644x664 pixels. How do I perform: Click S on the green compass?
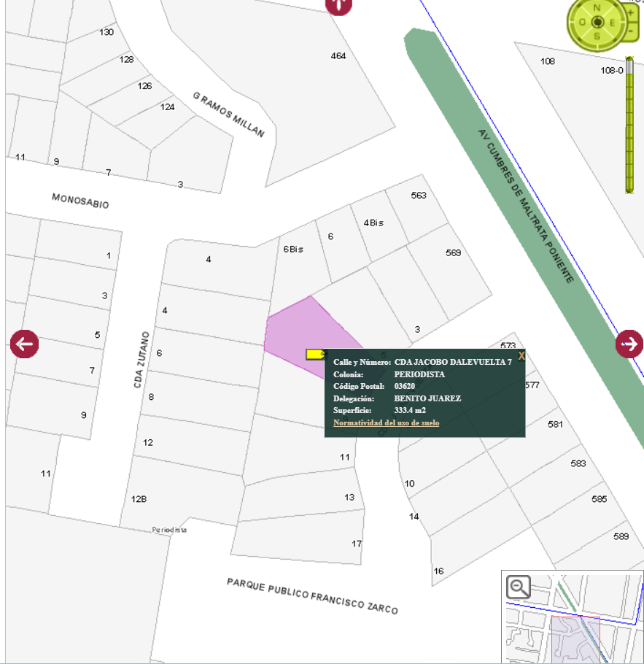(597, 36)
